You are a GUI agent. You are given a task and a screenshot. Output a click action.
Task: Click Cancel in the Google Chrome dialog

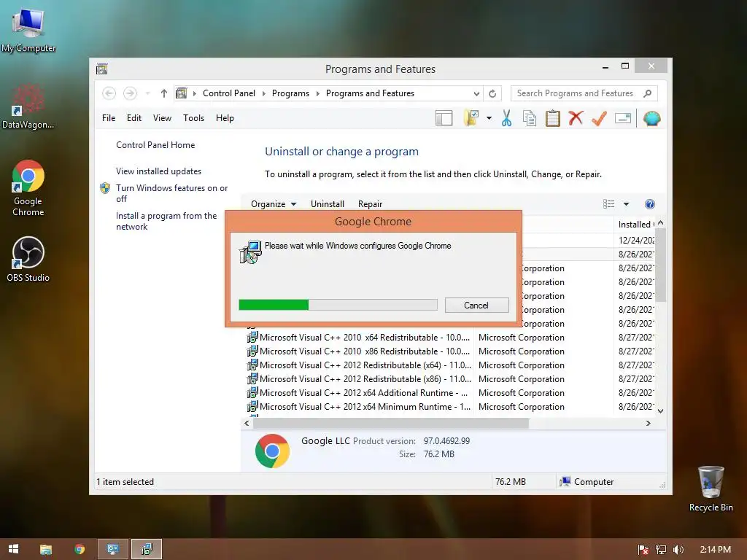pyautogui.click(x=476, y=306)
